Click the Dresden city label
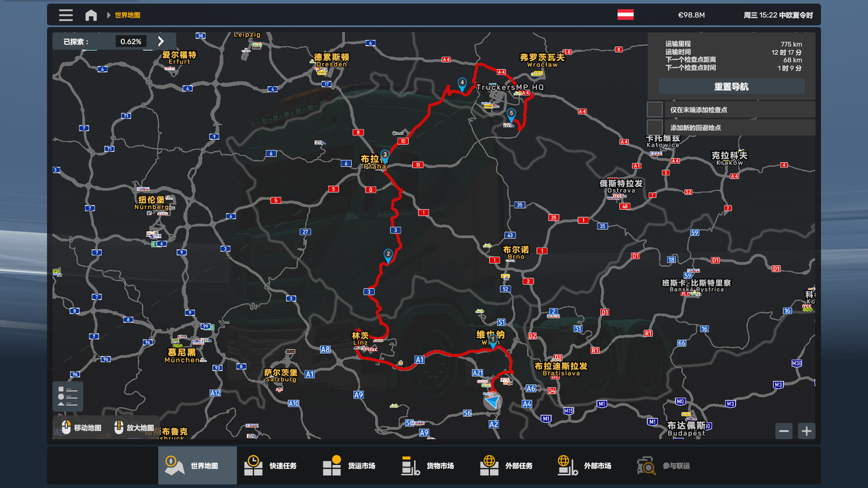Image resolution: width=868 pixels, height=488 pixels. pyautogui.click(x=332, y=61)
